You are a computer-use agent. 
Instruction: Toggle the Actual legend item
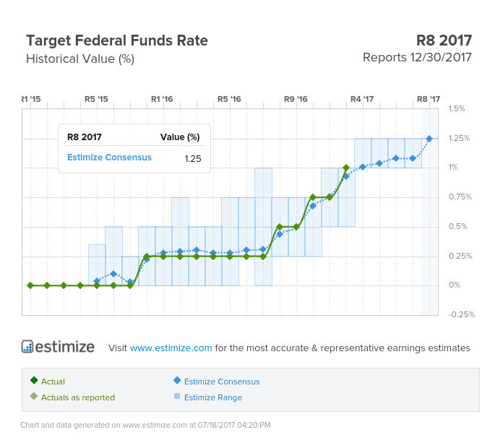[x=48, y=381]
